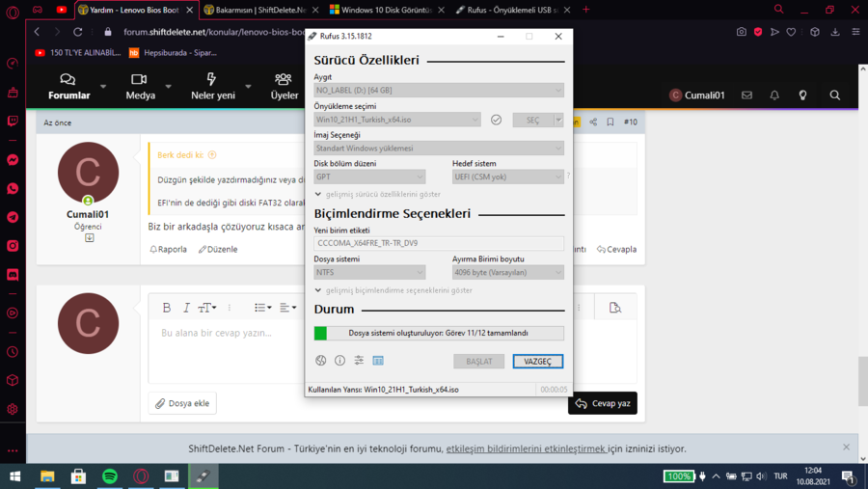Screen dimensions: 868x489
Task: Dismiss the notification permission banner
Action: click(x=846, y=447)
